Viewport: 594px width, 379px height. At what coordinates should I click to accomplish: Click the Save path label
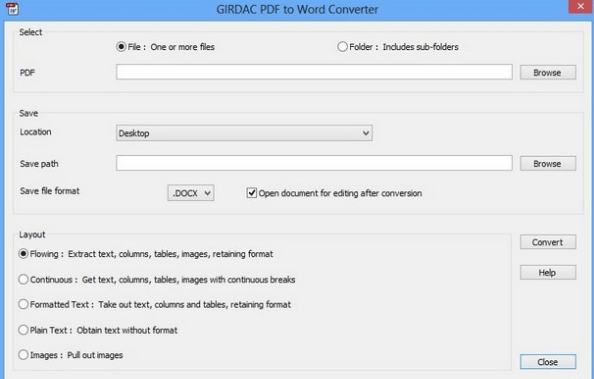(x=39, y=164)
